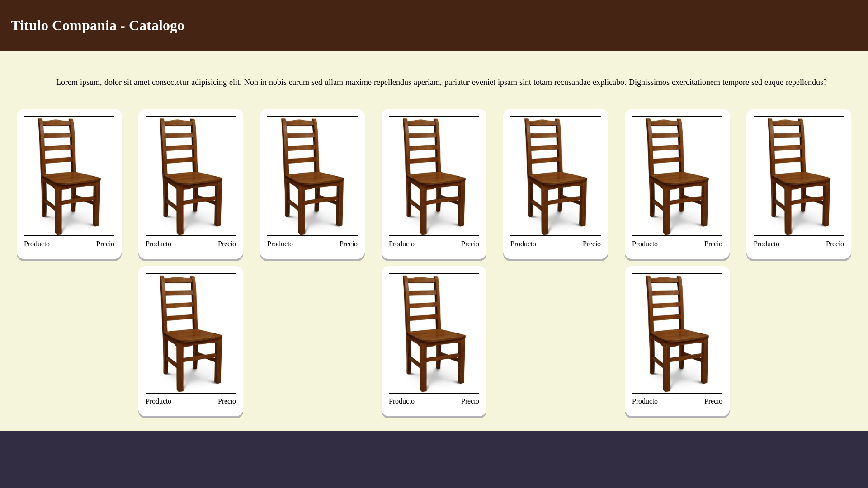Screen dimensions: 868x488
Task: Select Producto label of first bottom-row card
Action: tap(158, 401)
